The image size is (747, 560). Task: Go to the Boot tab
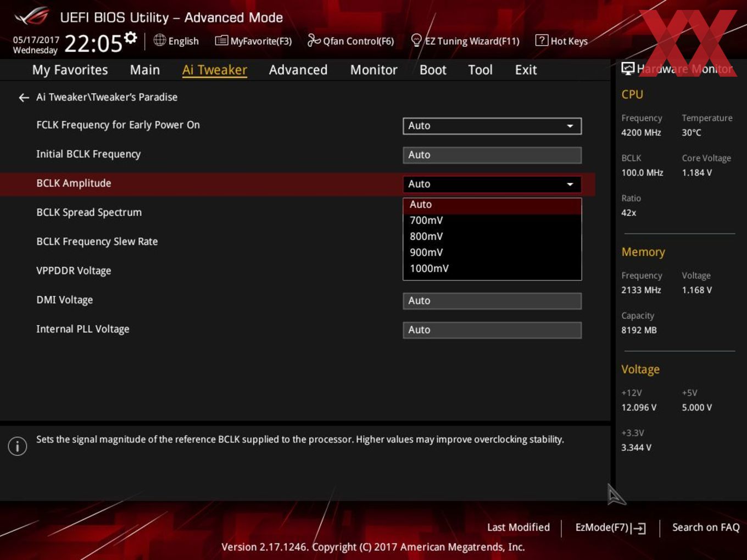tap(433, 70)
